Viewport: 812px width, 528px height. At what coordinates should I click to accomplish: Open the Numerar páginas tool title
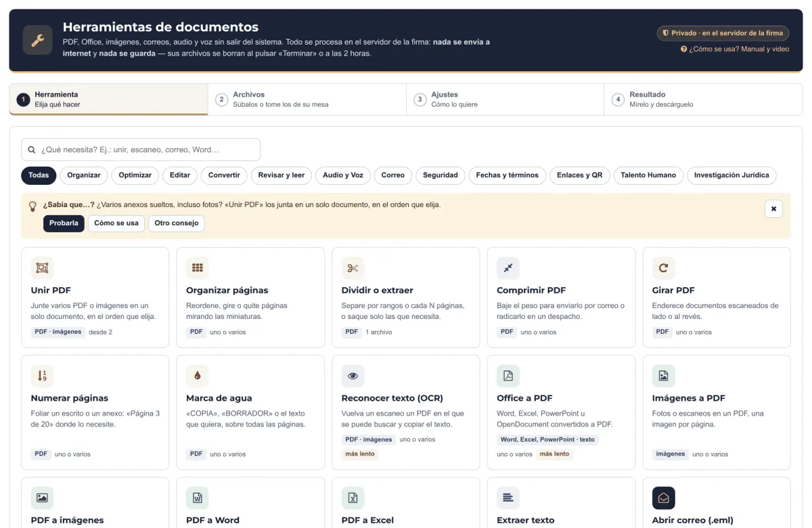70,398
